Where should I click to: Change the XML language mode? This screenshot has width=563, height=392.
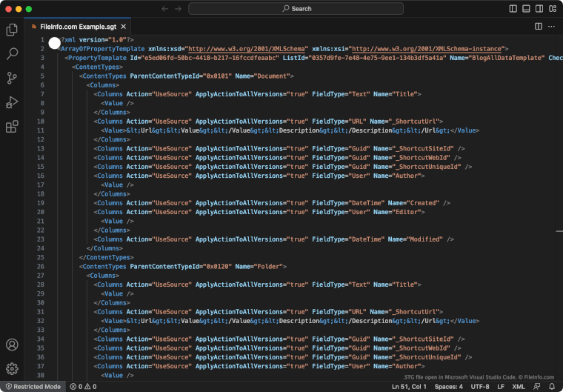click(x=519, y=387)
